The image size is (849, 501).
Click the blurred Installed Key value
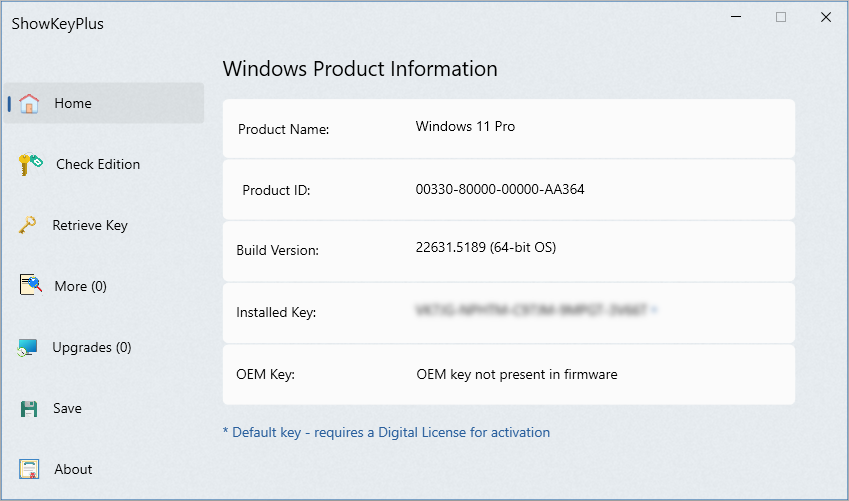(x=536, y=310)
